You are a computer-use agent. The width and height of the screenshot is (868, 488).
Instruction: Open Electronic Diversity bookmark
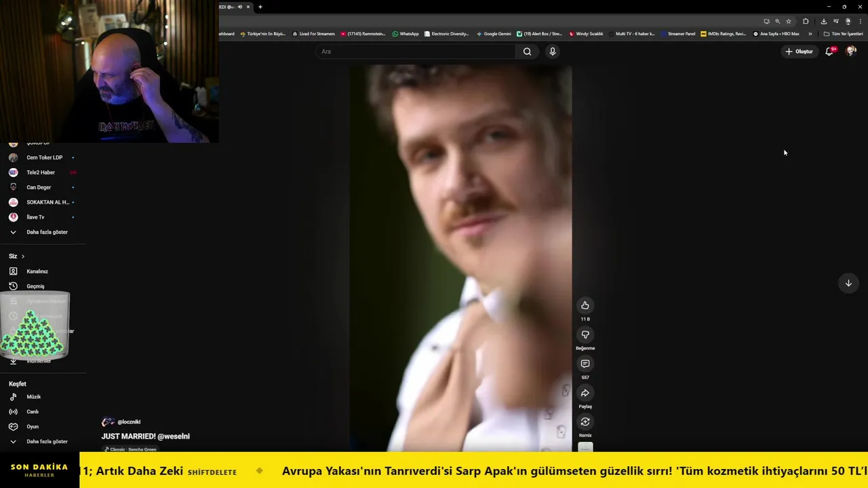tap(447, 34)
